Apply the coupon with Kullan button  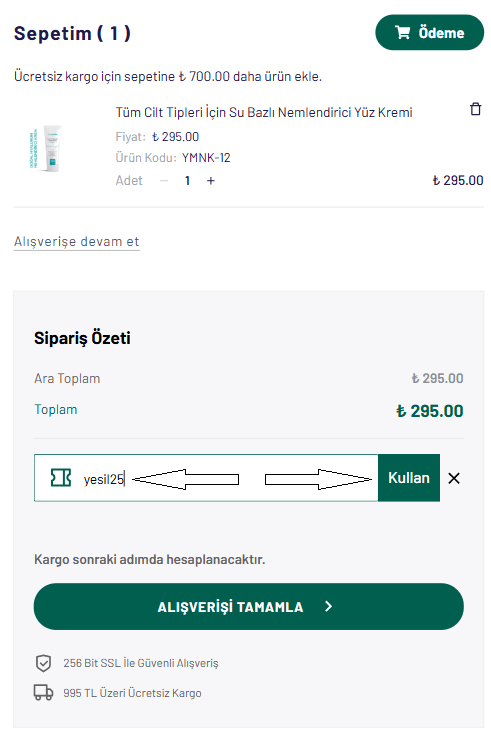click(409, 478)
